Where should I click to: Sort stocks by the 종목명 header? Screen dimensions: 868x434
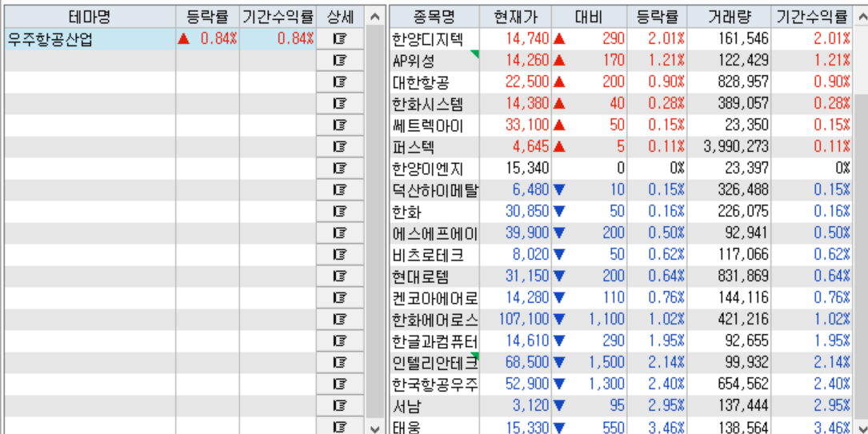tap(434, 17)
